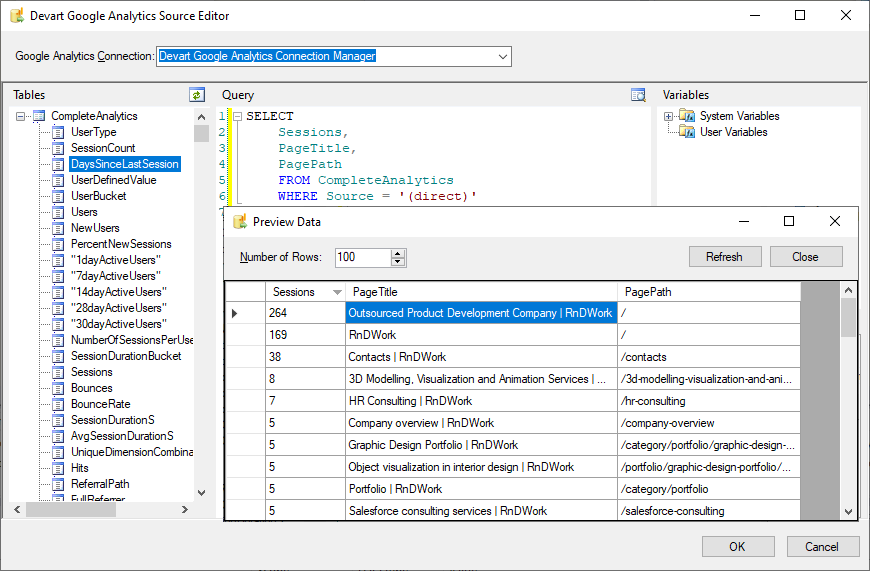The width and height of the screenshot is (870, 571).
Task: Click OK to confirm source editor
Action: [x=737, y=547]
